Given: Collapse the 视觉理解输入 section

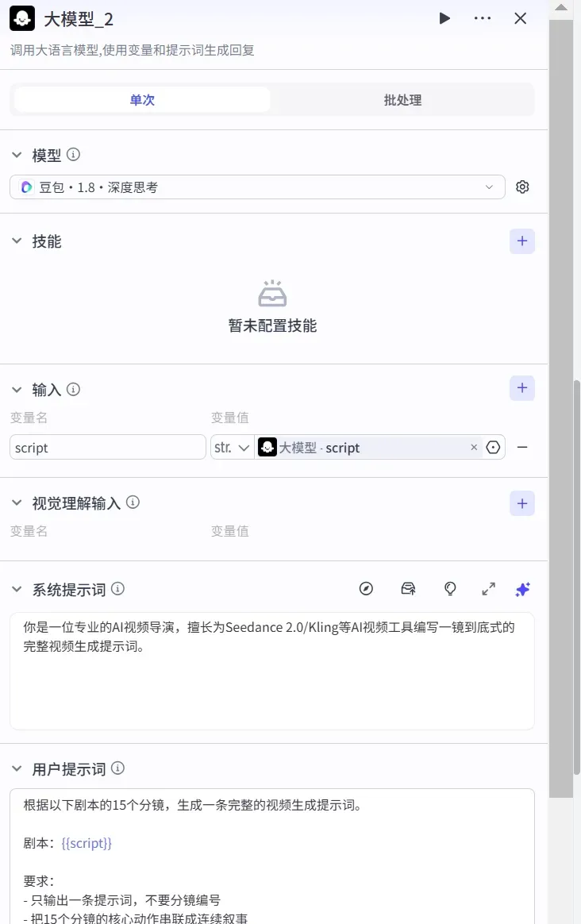Looking at the screenshot, I should tap(17, 502).
